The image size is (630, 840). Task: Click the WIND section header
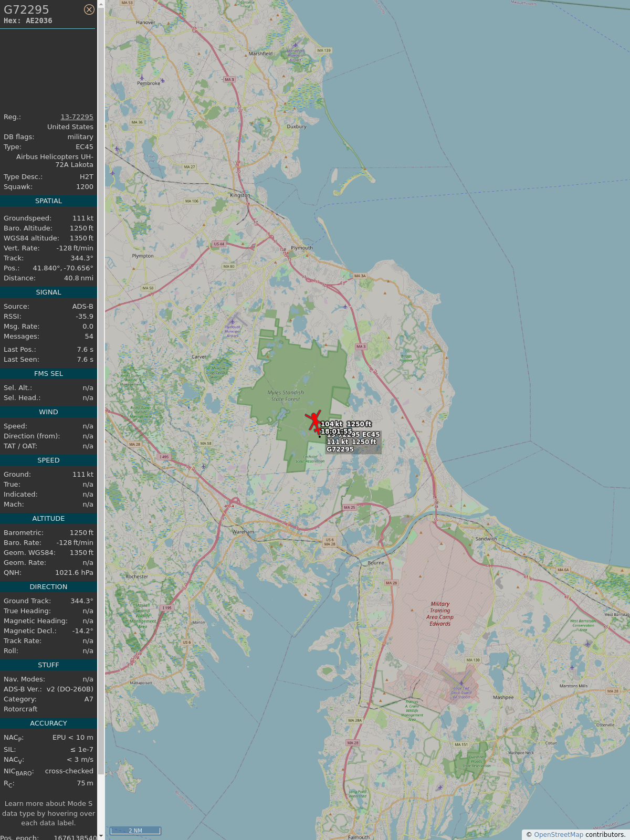pyautogui.click(x=48, y=412)
